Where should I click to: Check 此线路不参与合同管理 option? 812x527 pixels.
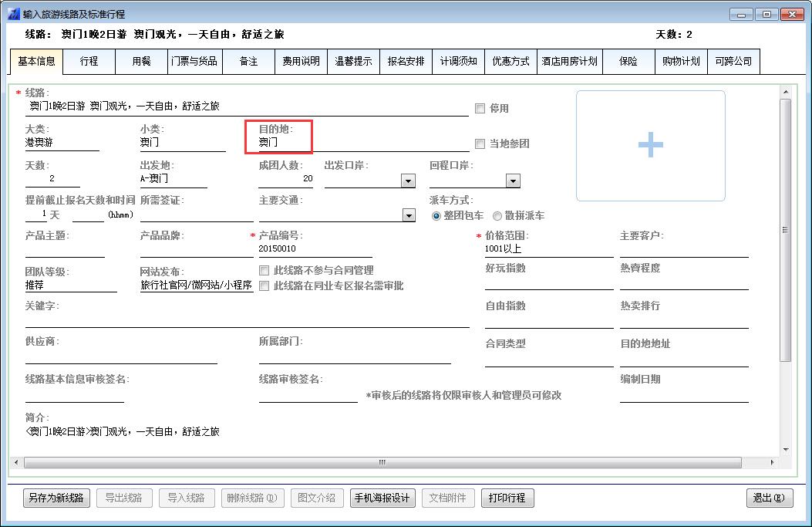(x=264, y=270)
